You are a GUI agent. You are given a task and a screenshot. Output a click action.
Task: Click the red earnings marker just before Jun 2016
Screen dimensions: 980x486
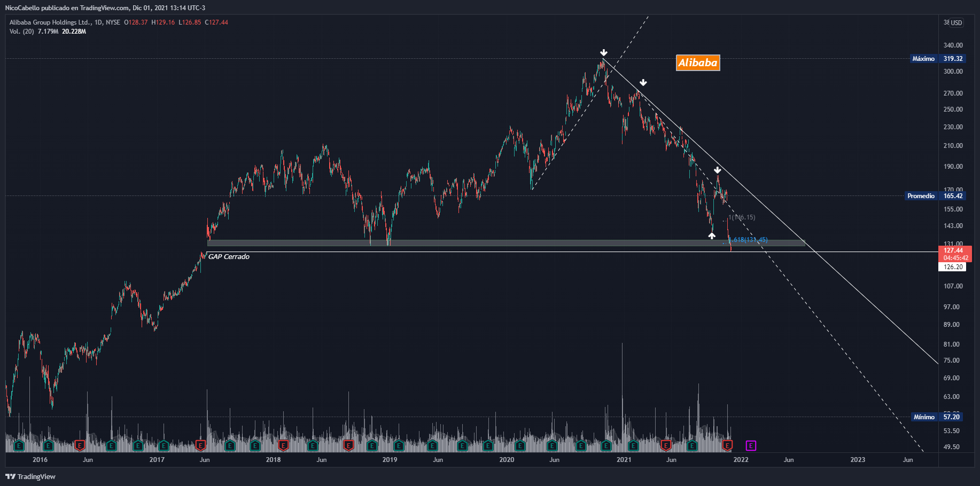click(79, 445)
